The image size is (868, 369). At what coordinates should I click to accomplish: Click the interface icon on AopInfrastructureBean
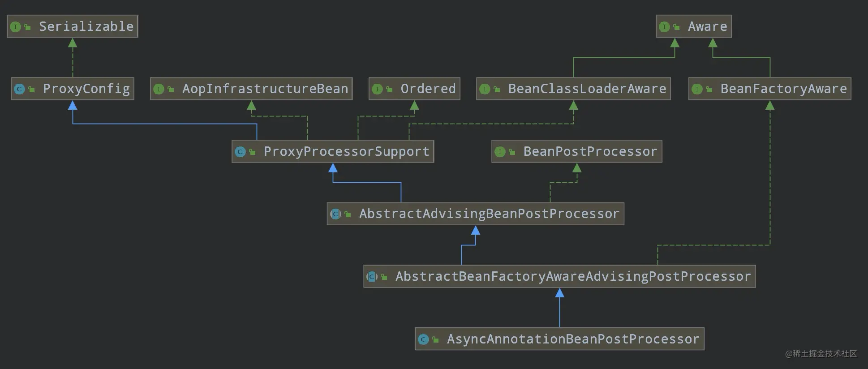click(159, 89)
